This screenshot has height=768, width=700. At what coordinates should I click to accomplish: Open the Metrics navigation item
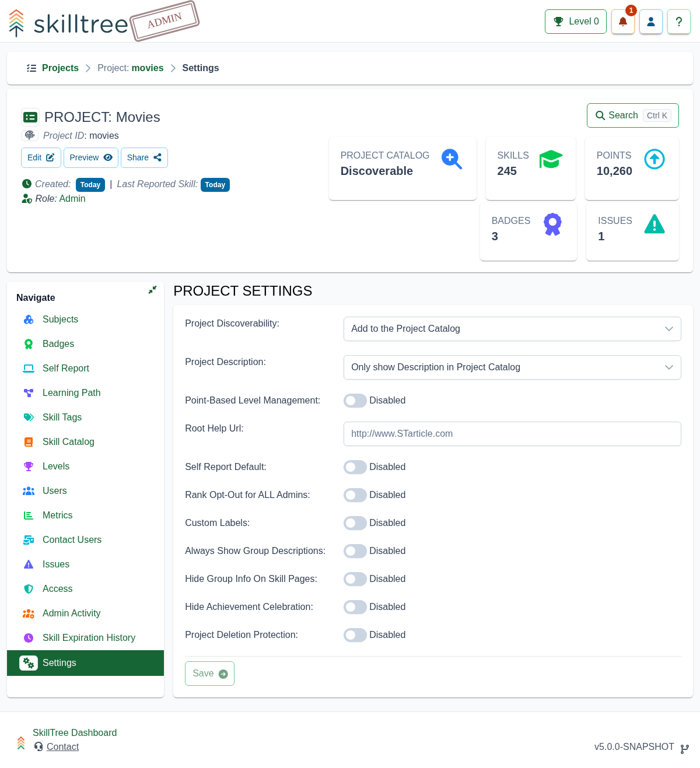[x=85, y=515]
